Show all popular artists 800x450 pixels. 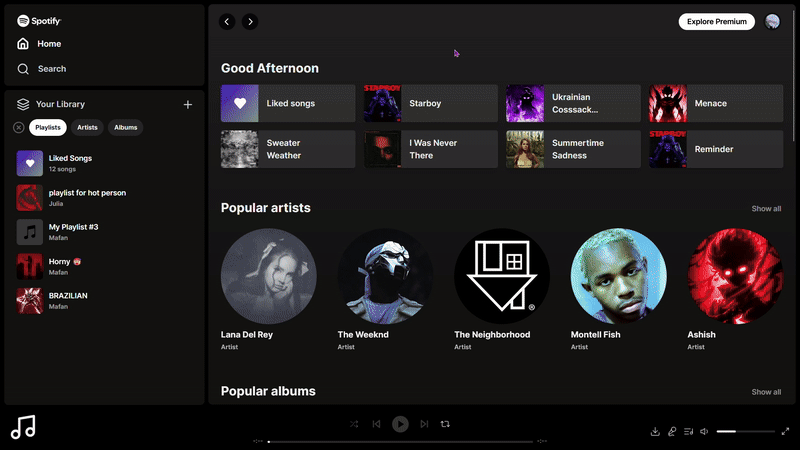click(x=766, y=209)
